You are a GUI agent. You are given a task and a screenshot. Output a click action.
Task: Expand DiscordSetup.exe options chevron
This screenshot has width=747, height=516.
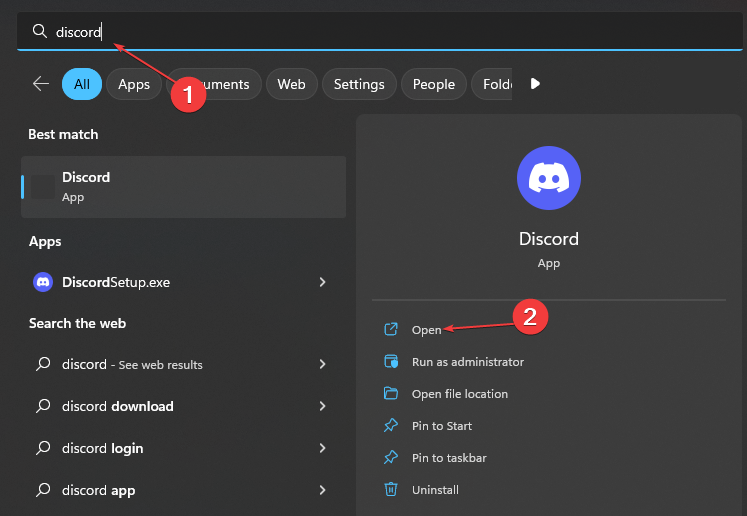coord(323,282)
